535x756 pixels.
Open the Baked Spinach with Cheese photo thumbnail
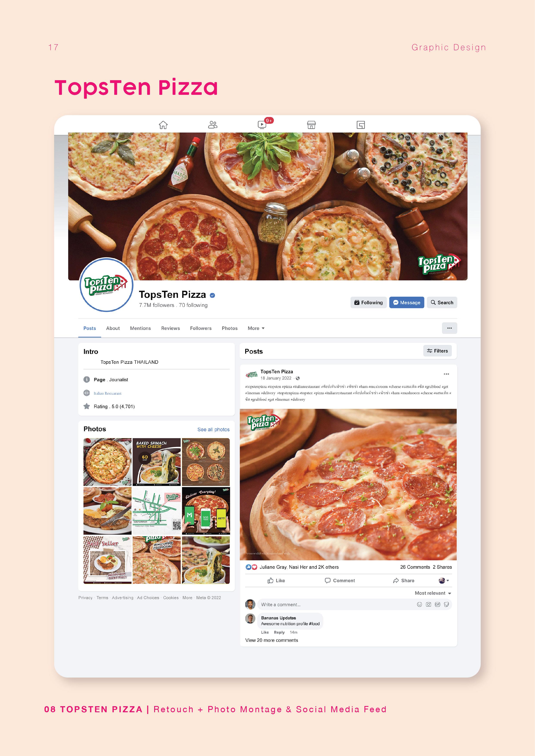click(157, 462)
